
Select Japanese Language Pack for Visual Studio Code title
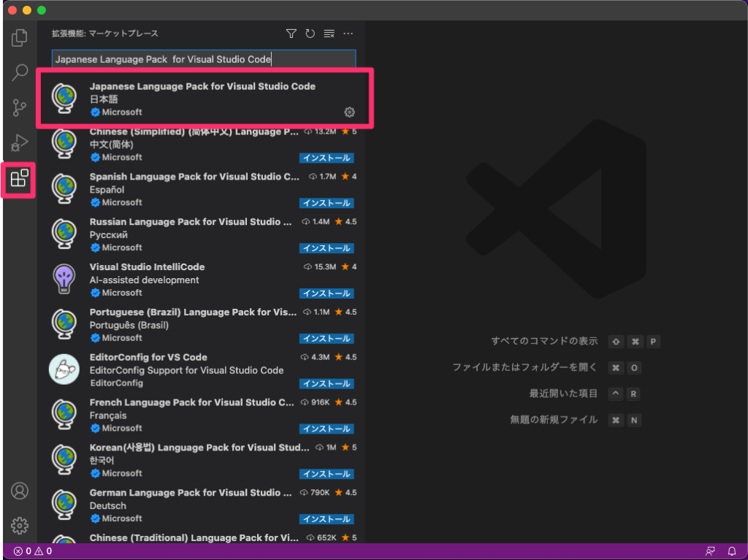(202, 86)
